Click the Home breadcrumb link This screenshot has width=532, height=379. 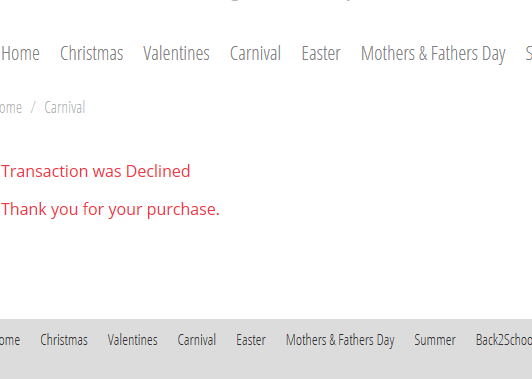pos(11,108)
